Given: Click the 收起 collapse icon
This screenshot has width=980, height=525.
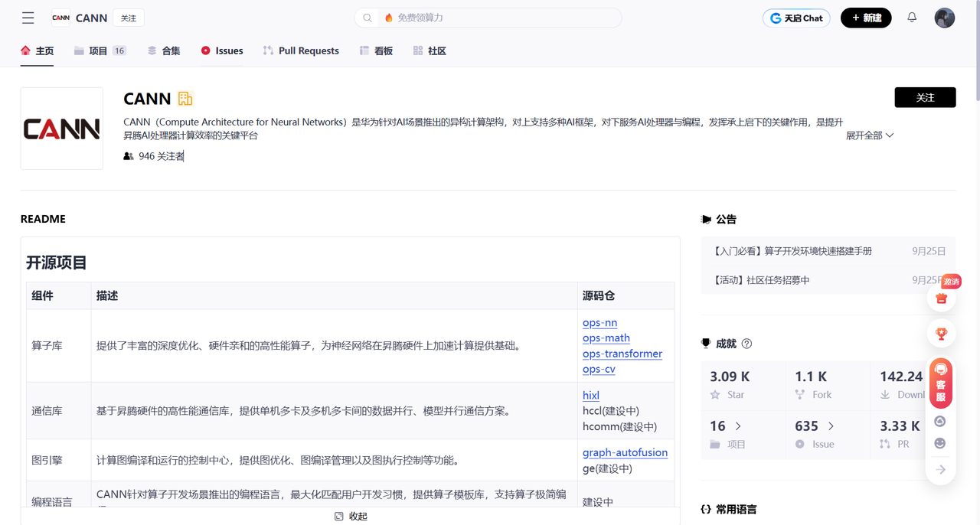Looking at the screenshot, I should [x=339, y=517].
